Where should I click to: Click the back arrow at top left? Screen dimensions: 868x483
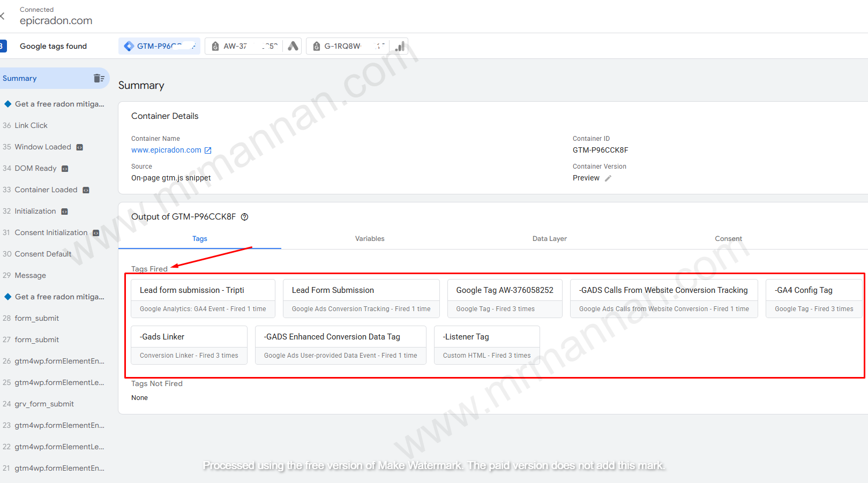pyautogui.click(x=3, y=16)
